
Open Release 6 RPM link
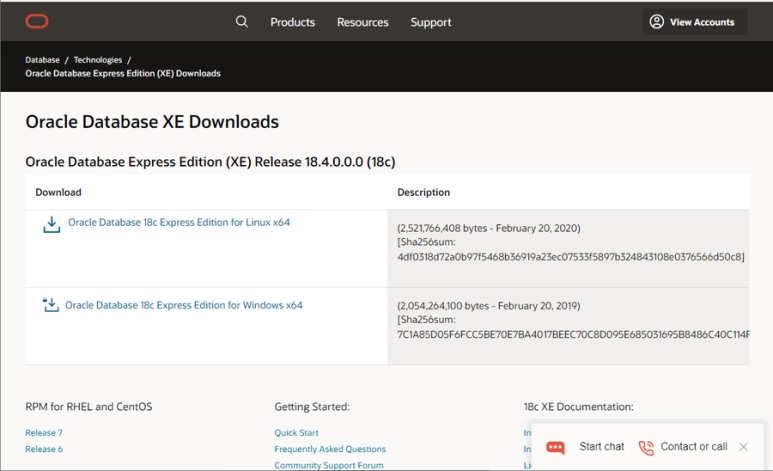[44, 449]
